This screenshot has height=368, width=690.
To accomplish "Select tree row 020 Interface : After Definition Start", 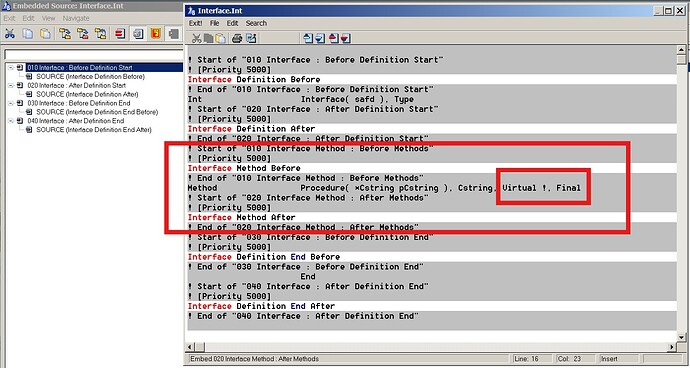I will tap(77, 85).
